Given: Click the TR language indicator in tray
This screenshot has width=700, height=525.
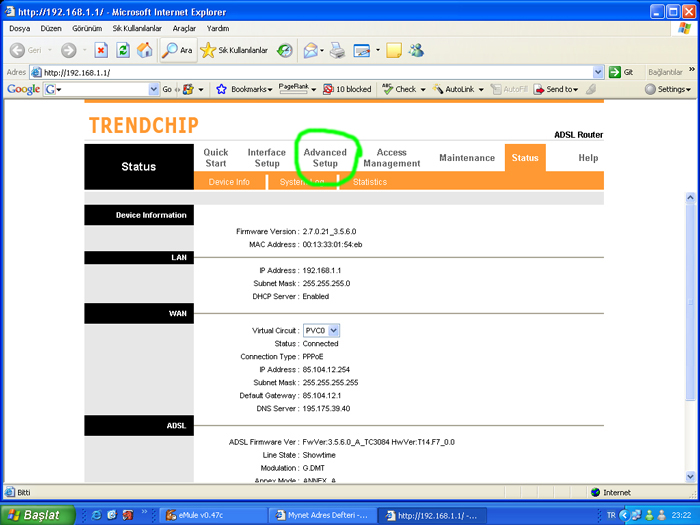Looking at the screenshot, I should [611, 515].
